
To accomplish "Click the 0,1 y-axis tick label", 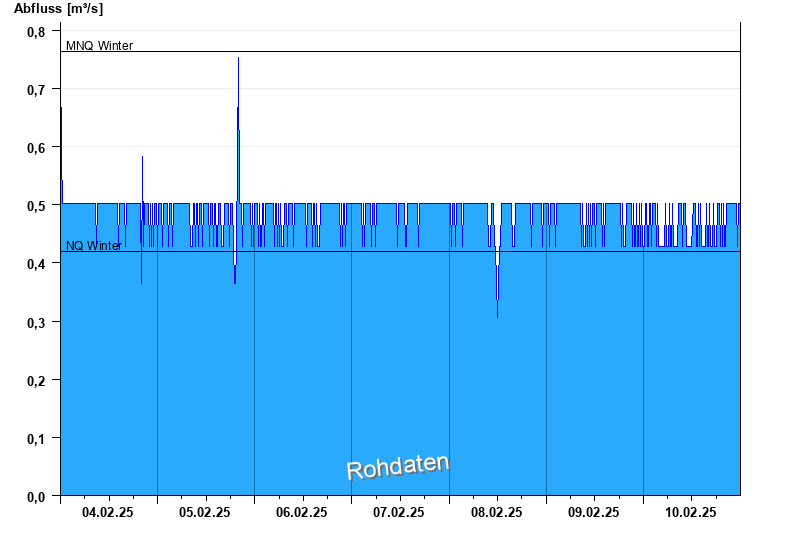I will click(36, 438).
